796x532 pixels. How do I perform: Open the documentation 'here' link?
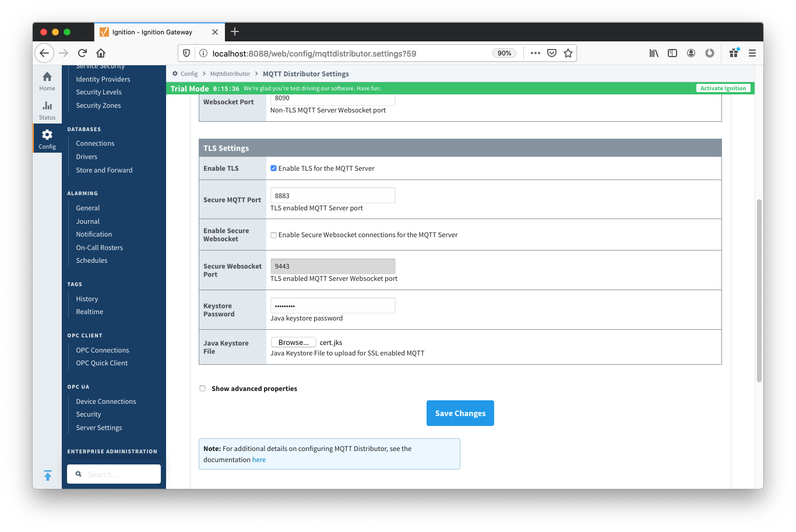coord(259,460)
